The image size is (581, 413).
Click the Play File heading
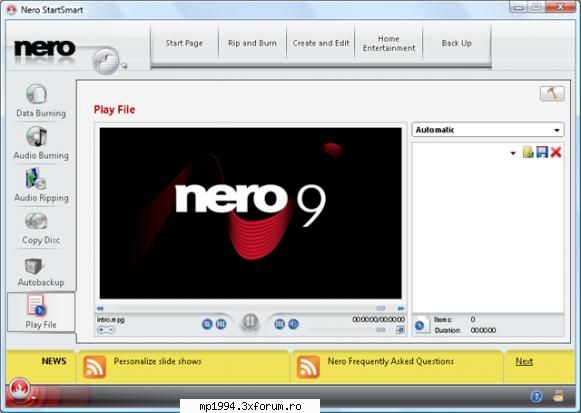click(114, 110)
